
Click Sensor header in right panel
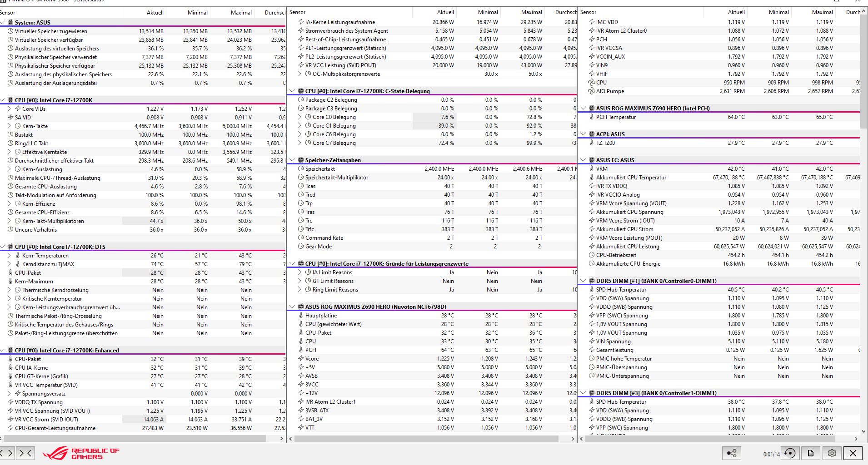589,12
